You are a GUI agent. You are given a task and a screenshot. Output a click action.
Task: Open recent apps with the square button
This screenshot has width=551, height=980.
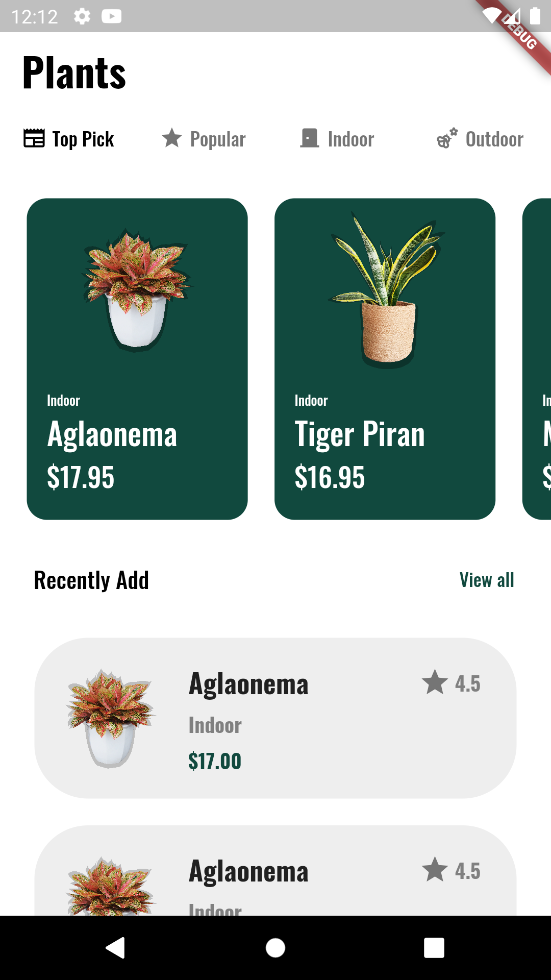point(434,948)
